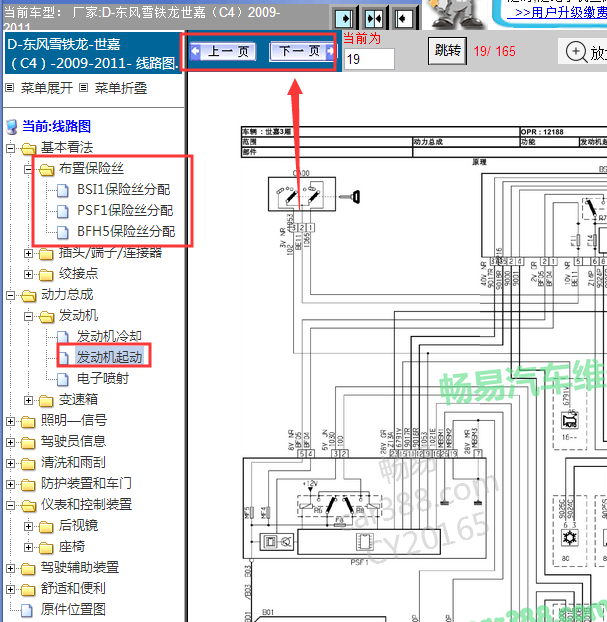The image size is (607, 622).
Task: Open PSF1保险丝分配 document
Action: click(x=125, y=211)
